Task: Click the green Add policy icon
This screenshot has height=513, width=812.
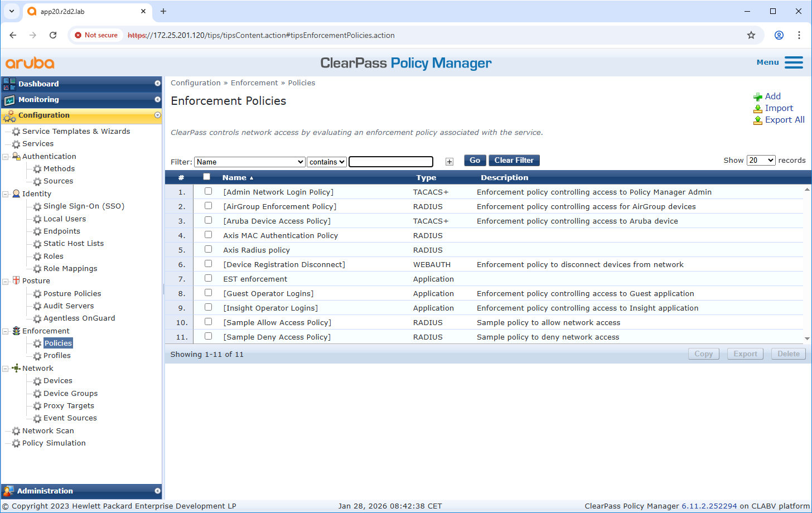Action: coord(757,97)
